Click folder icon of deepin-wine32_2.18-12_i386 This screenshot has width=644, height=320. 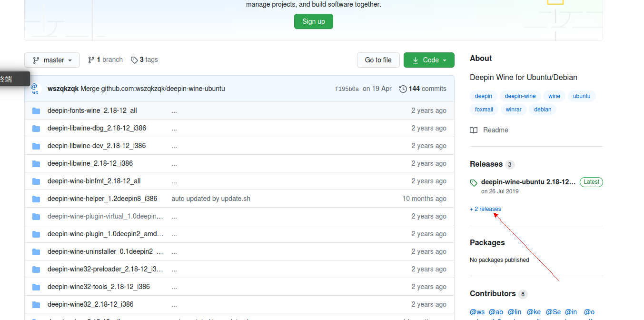coord(36,304)
